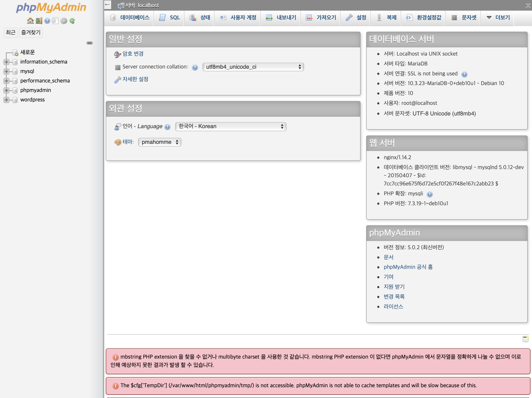Expand the wordpress database tree node

6,100
